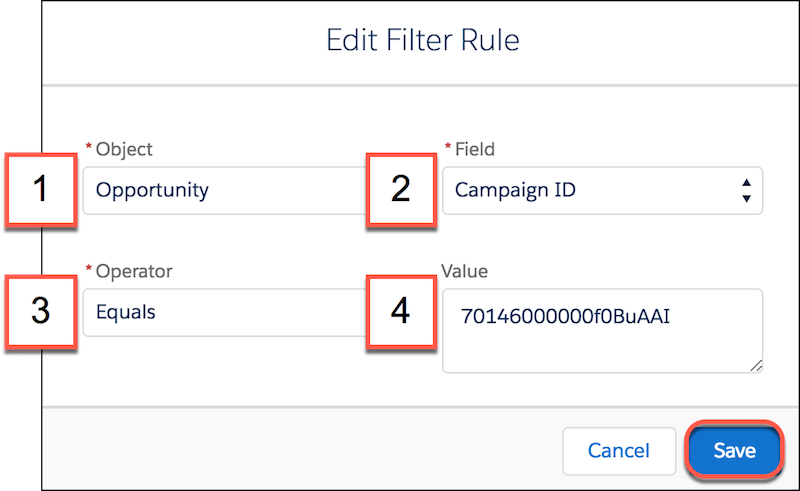Click the Object field label
The width and height of the screenshot is (800, 491).
pyautogui.click(x=124, y=150)
